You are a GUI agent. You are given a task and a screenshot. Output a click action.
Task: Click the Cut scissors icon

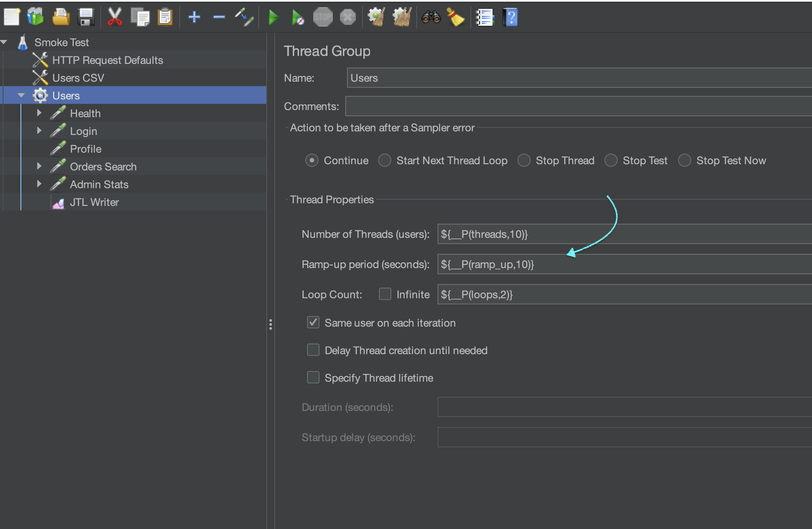coord(114,18)
